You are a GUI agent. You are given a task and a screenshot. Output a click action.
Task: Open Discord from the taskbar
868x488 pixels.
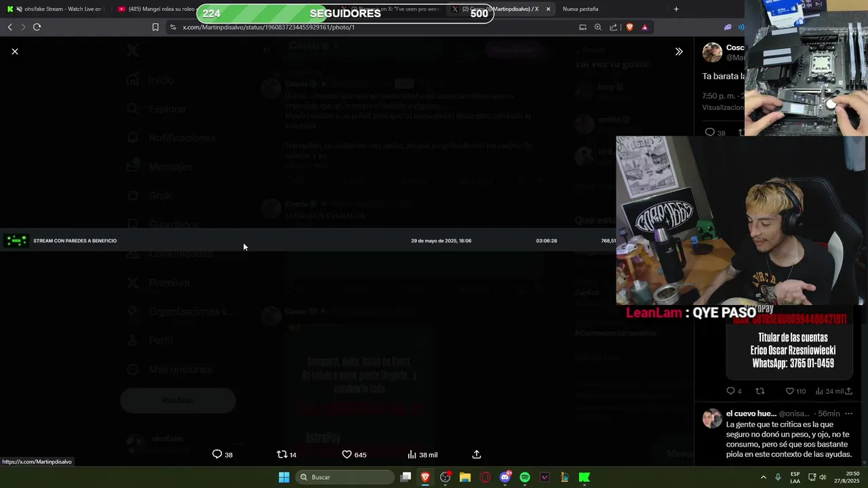point(505,477)
